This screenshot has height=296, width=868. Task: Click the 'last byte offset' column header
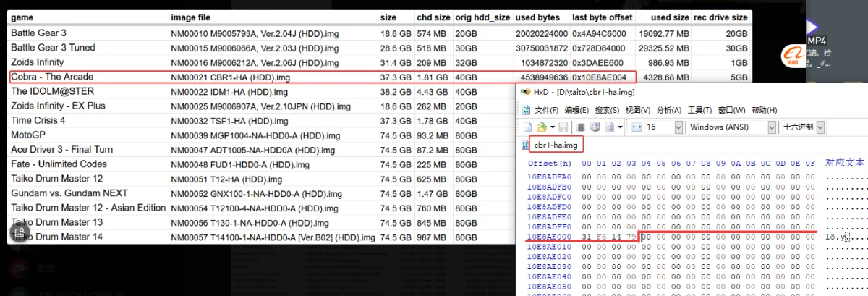602,17
